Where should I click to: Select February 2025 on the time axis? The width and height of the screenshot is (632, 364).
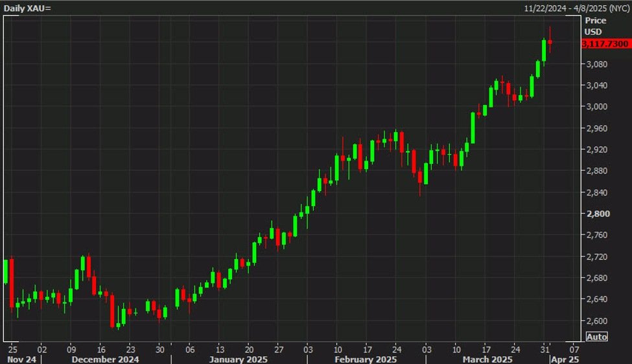368,359
